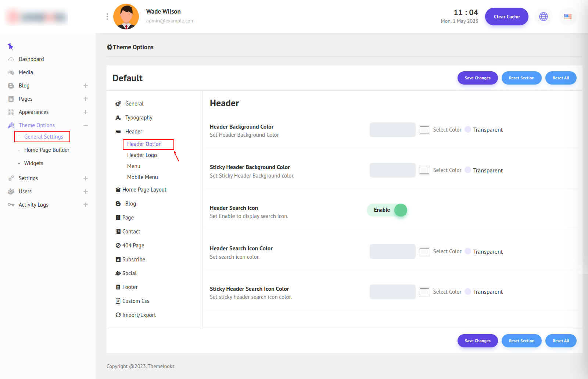This screenshot has height=379, width=588.
Task: Click the Clear Cache button
Action: click(x=506, y=17)
